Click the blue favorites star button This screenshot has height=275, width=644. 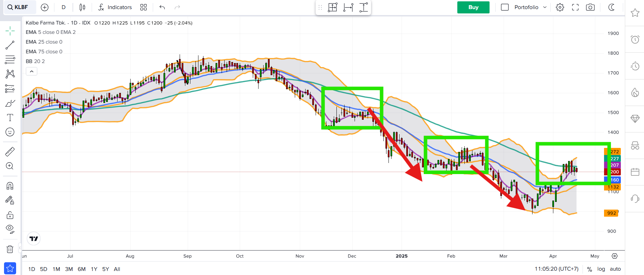coord(10,268)
